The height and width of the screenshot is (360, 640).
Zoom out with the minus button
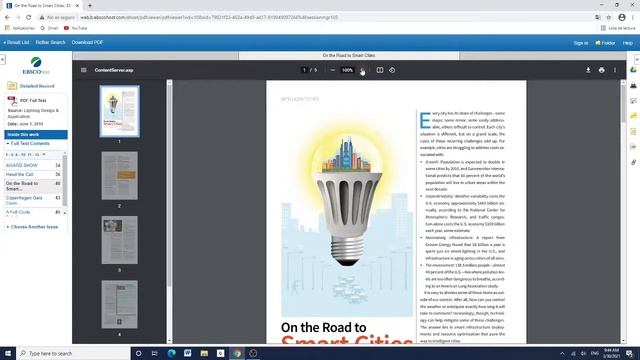(332, 70)
